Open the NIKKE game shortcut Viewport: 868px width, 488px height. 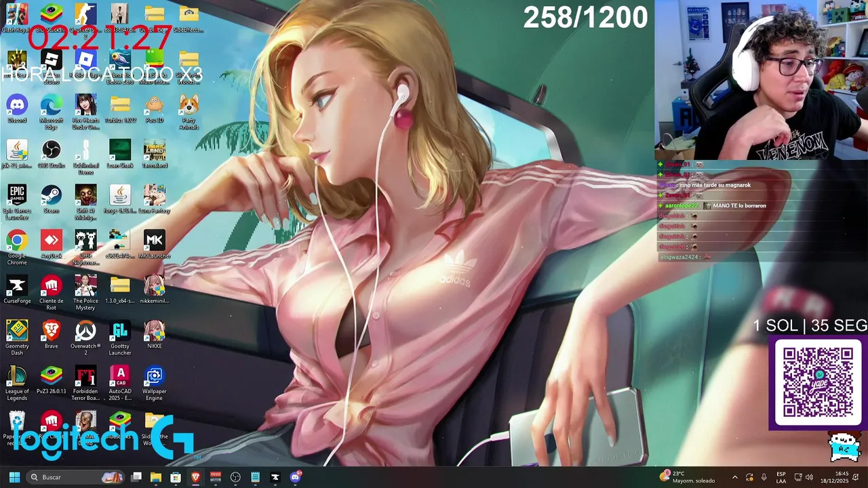click(155, 335)
